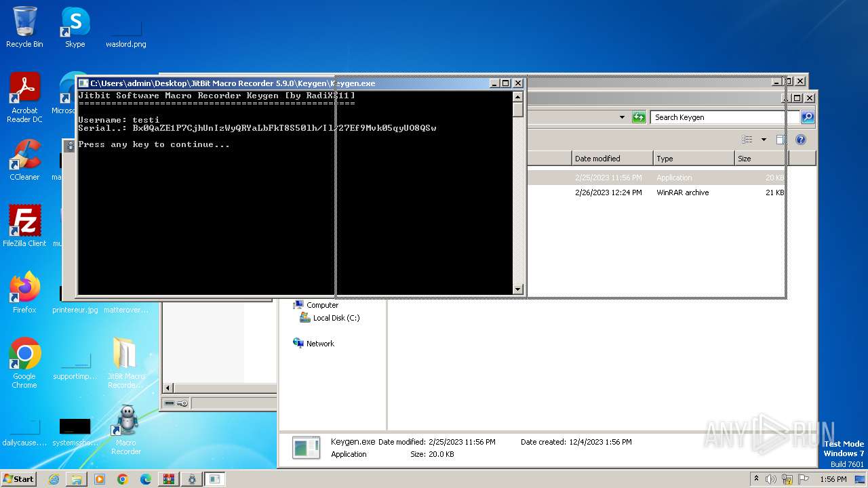The width and height of the screenshot is (868, 488).
Task: Open Windows Explorer from the taskbar
Action: coord(77,479)
